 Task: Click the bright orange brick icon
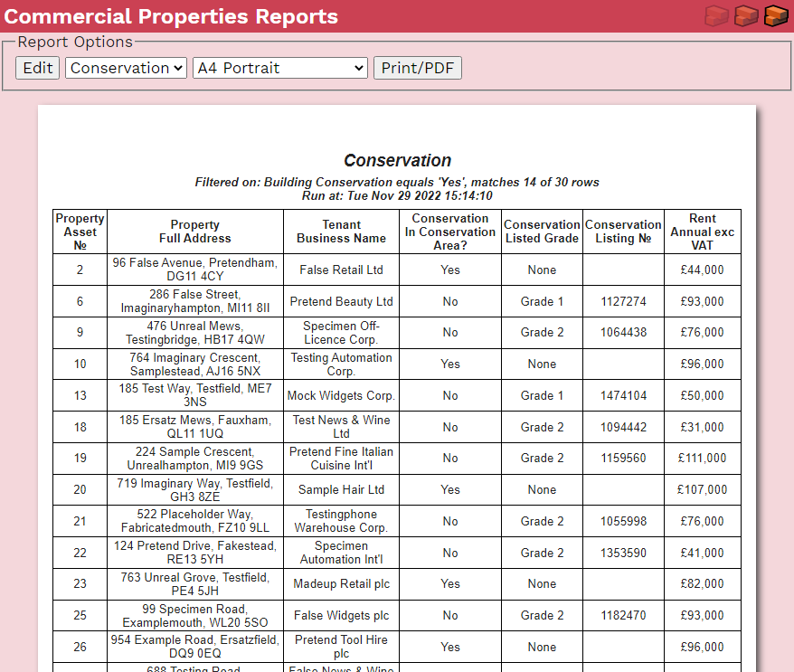[776, 16]
